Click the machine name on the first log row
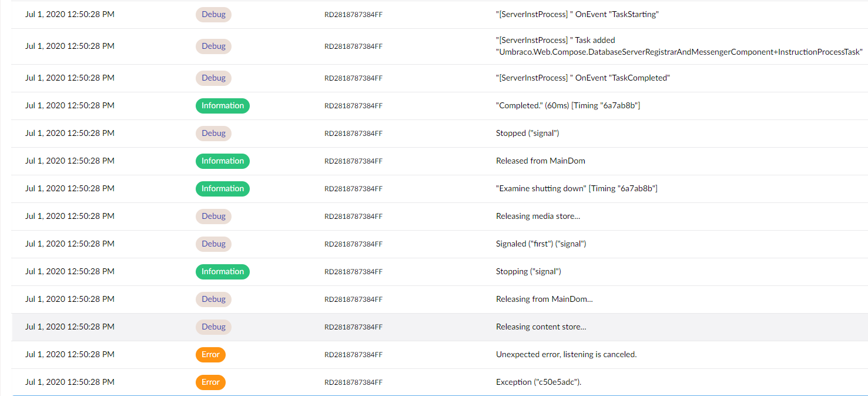 pyautogui.click(x=353, y=14)
